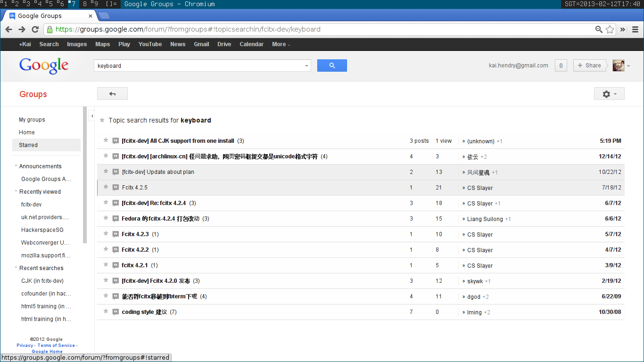
Task: Open Maps from the Google bar
Action: pyautogui.click(x=102, y=44)
